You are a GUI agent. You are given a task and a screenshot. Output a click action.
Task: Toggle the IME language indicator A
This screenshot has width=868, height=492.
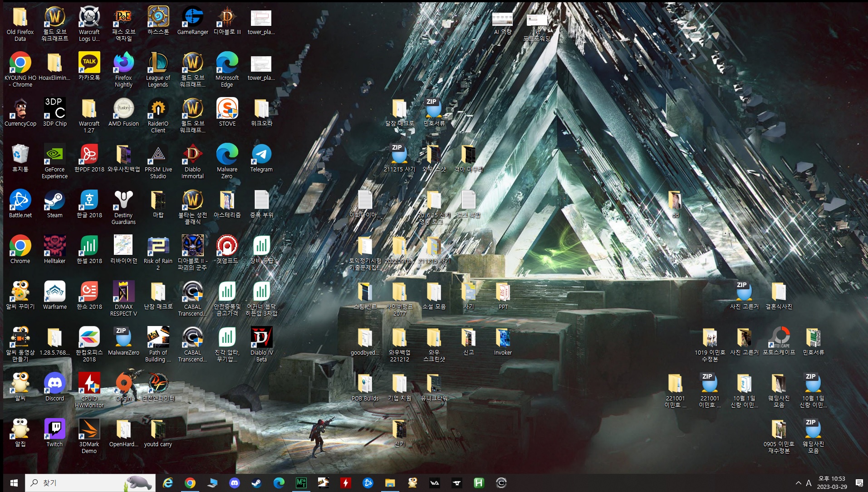click(809, 483)
